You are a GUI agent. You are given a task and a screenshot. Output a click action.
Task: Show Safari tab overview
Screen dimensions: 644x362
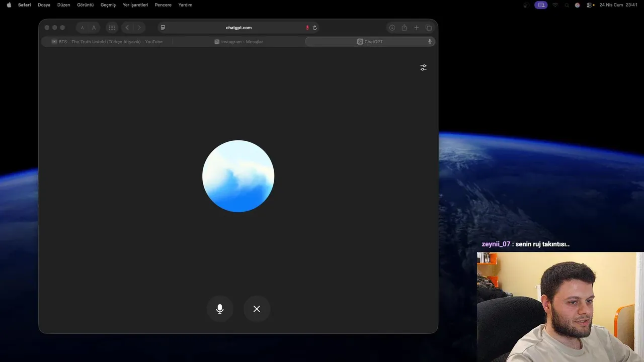(429, 28)
